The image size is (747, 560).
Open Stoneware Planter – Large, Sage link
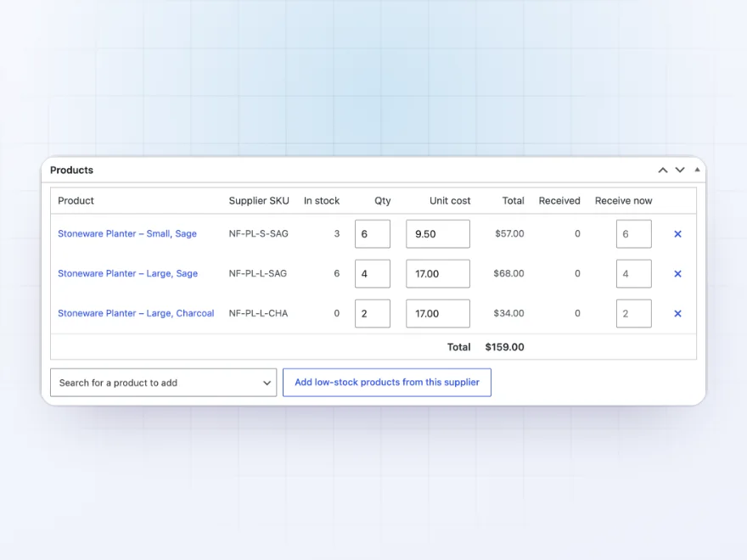click(x=127, y=274)
